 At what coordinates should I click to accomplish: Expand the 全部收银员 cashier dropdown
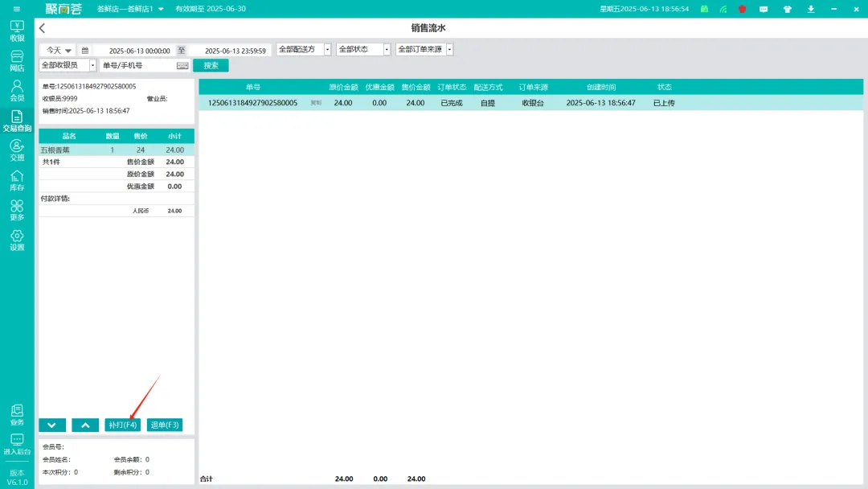(68, 65)
